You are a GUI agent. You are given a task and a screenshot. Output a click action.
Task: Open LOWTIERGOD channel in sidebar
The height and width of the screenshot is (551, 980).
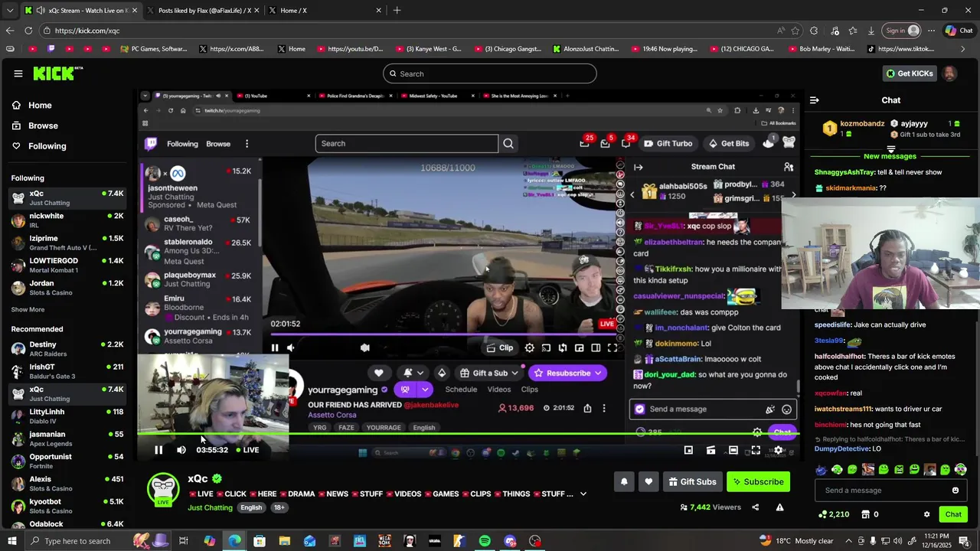point(67,265)
